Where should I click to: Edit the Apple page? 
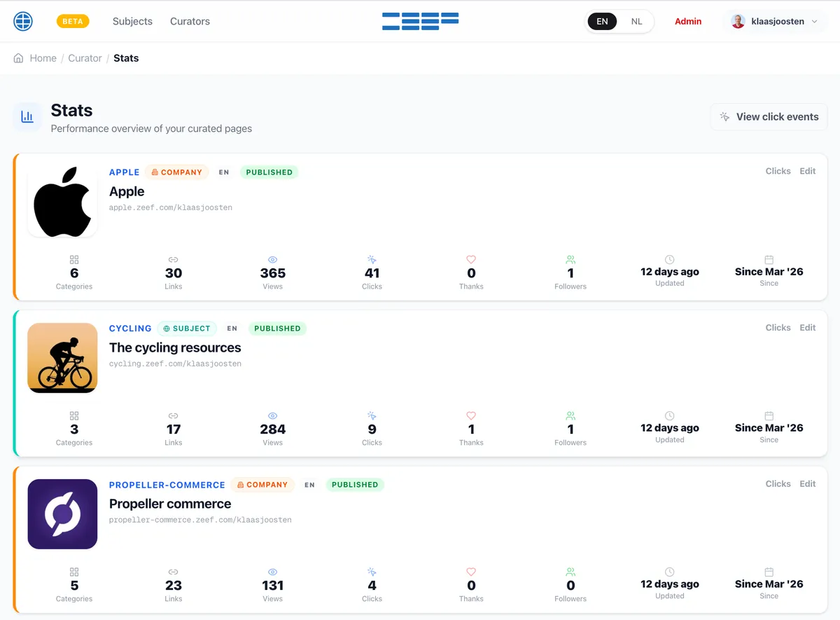click(x=808, y=171)
